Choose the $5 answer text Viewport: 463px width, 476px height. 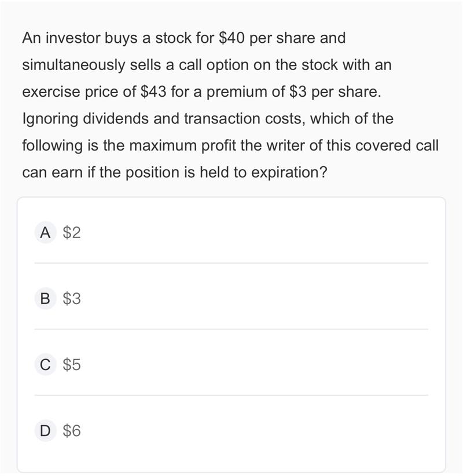(x=72, y=365)
